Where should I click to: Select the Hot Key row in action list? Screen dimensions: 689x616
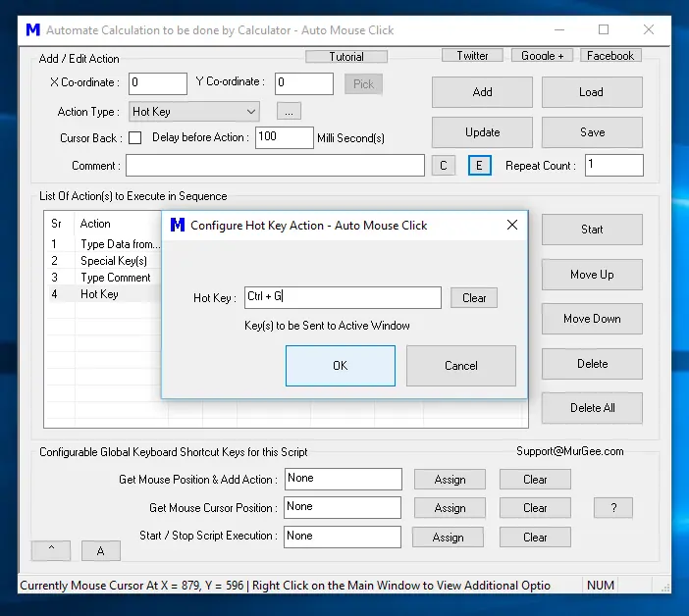tap(99, 294)
